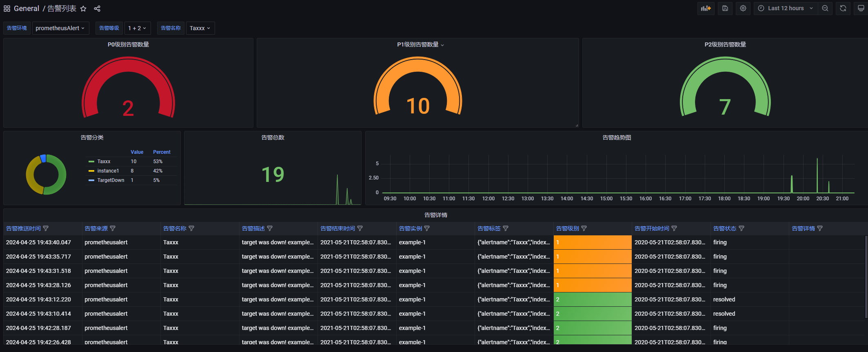Click the 20:30 trend axis label
The width and height of the screenshot is (868, 352).
tap(822, 199)
